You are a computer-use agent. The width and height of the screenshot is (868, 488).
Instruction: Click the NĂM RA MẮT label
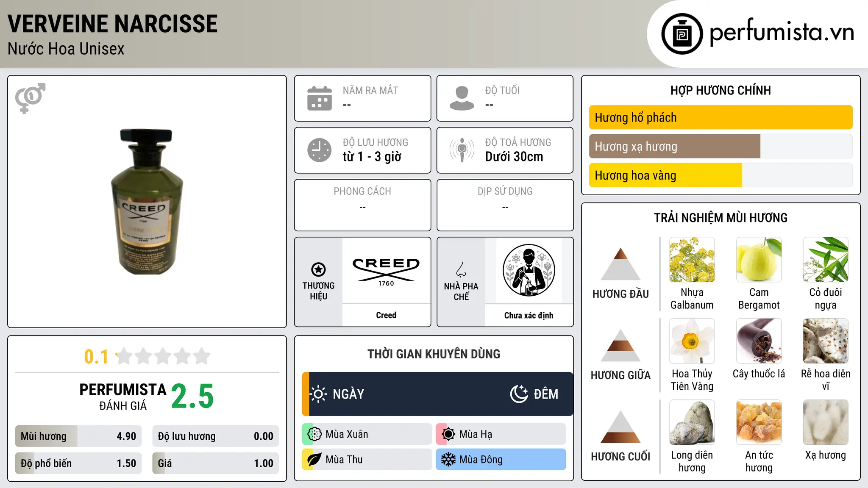coord(370,91)
